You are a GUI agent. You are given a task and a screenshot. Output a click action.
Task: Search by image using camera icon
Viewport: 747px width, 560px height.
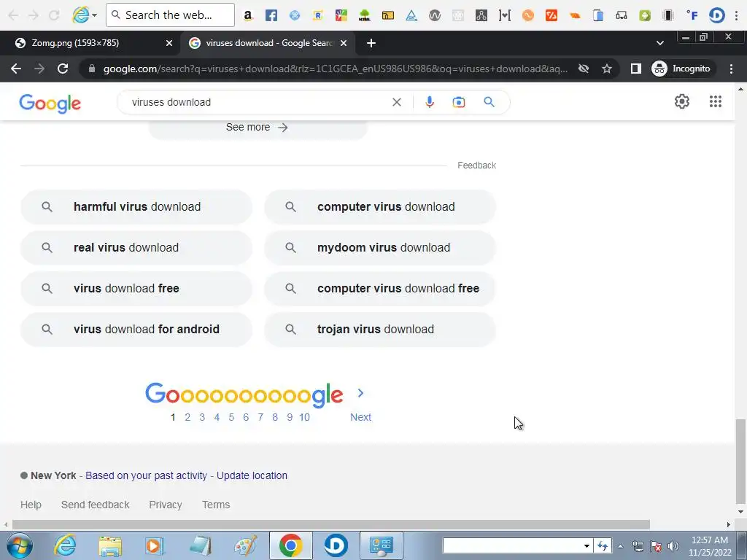(x=458, y=102)
